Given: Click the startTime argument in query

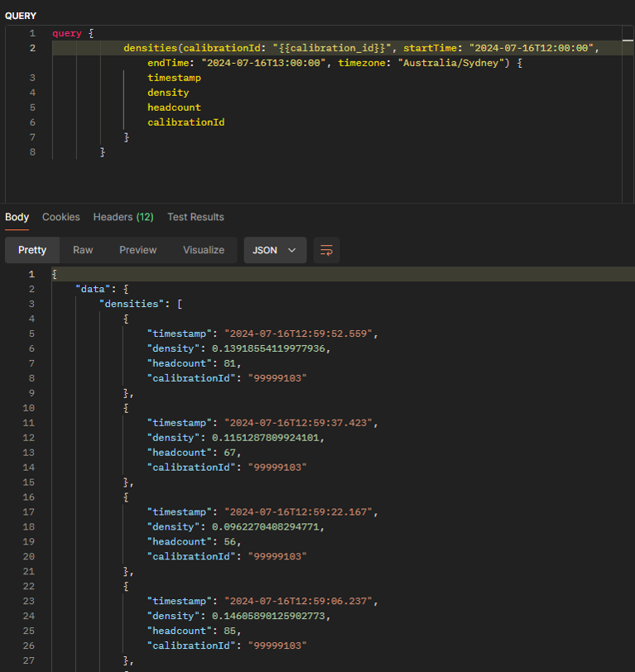Looking at the screenshot, I should [x=430, y=48].
